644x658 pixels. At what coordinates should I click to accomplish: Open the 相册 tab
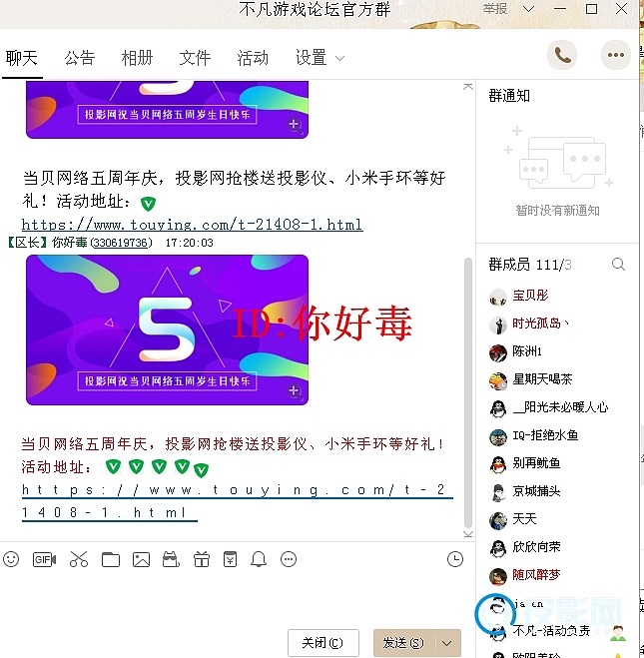pos(137,58)
